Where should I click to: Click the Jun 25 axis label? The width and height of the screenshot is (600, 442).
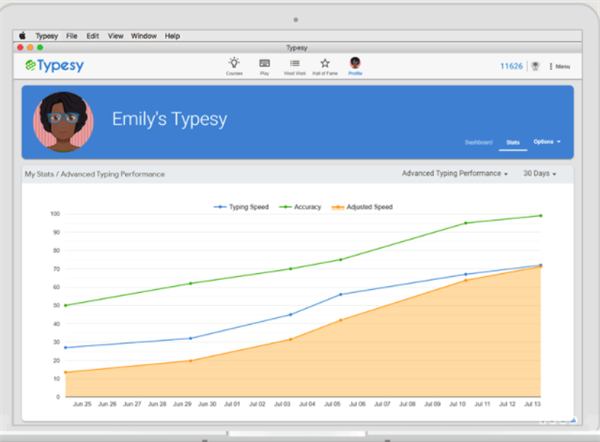[82, 404]
